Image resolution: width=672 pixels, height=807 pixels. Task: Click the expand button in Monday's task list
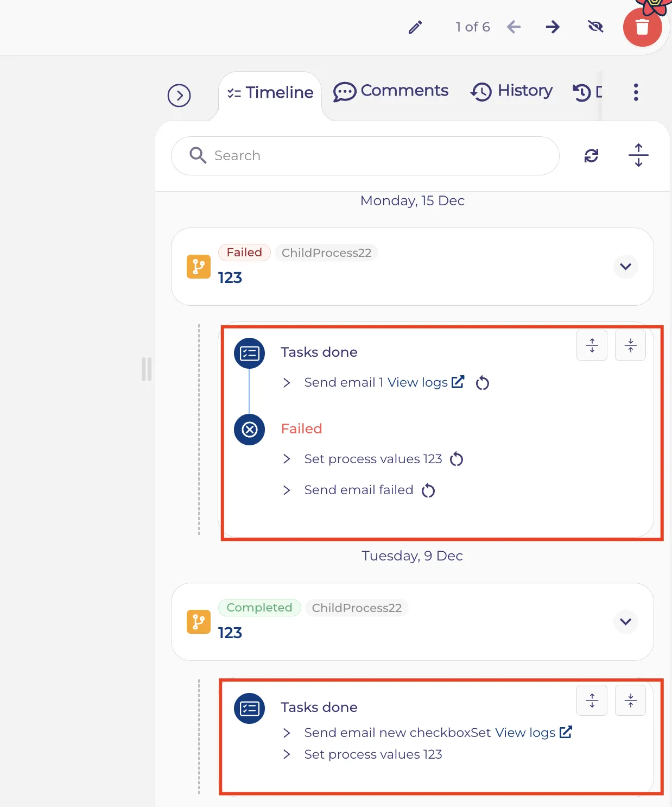tap(592, 345)
